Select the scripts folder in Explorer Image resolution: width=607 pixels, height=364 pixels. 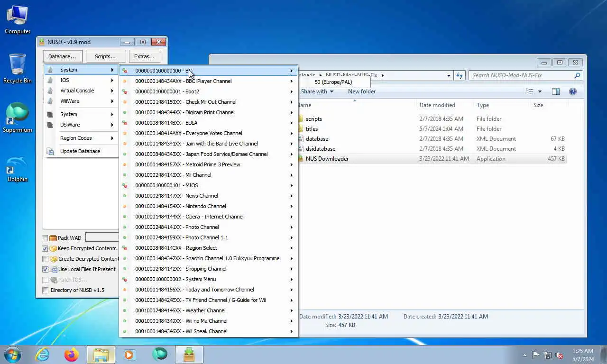coord(314,119)
